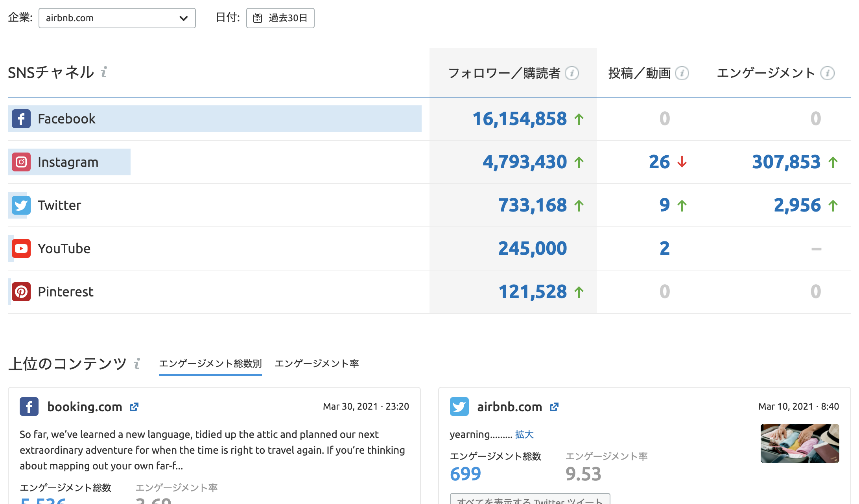Open external link icon next to airbnb.com
This screenshot has height=504, width=859.
[x=554, y=407]
